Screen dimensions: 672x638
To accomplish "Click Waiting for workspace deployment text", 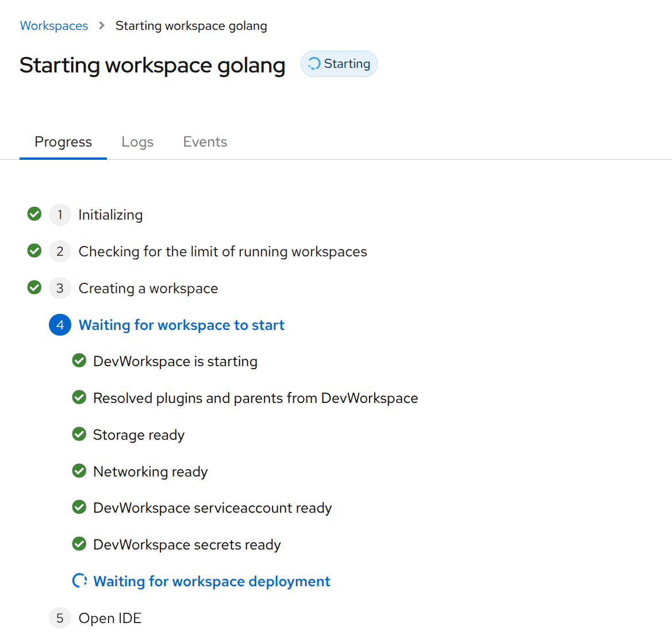I will [212, 581].
